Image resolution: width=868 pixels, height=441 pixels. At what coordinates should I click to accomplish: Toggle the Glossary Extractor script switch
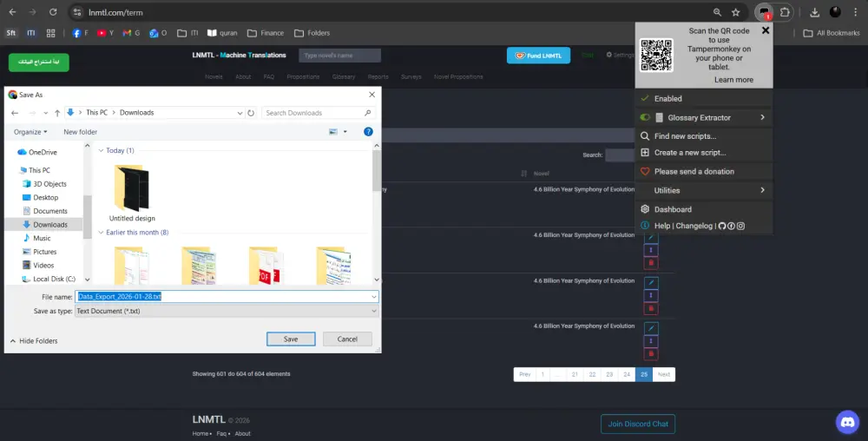645,117
